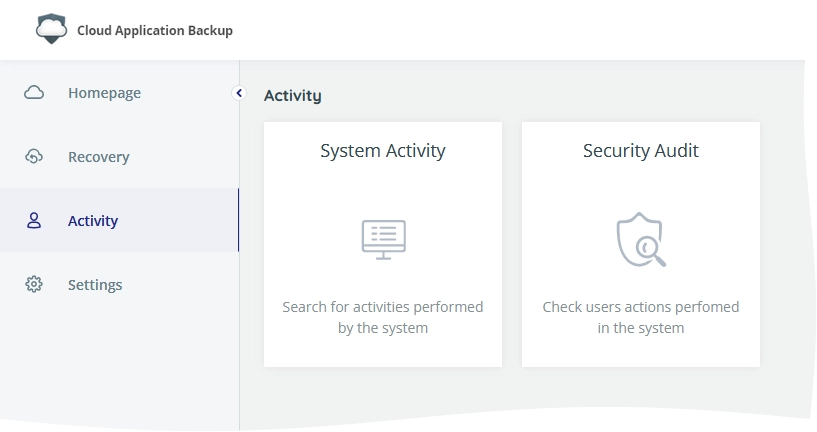Viewport: 817px width, 432px height.
Task: Click 'Check users actions perfomed in the system' text
Action: point(641,317)
